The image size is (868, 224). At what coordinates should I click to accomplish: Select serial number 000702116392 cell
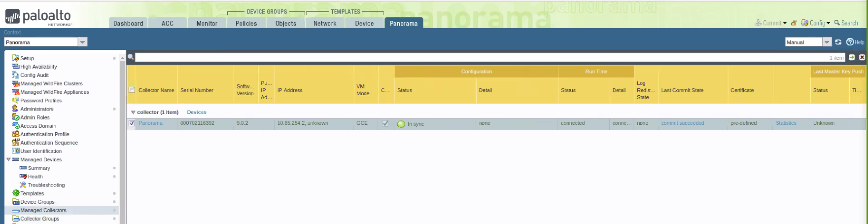pyautogui.click(x=197, y=123)
